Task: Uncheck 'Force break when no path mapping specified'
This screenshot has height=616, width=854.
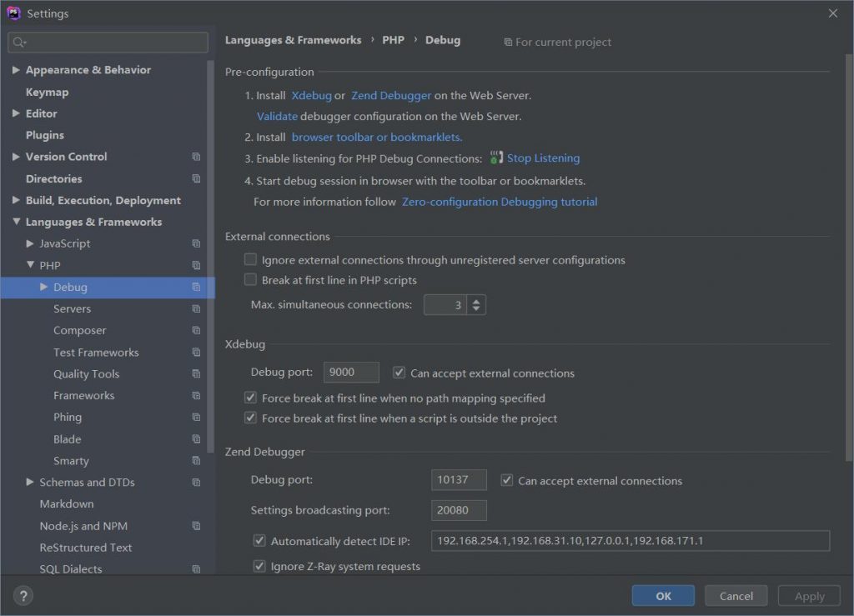Action: [x=250, y=398]
